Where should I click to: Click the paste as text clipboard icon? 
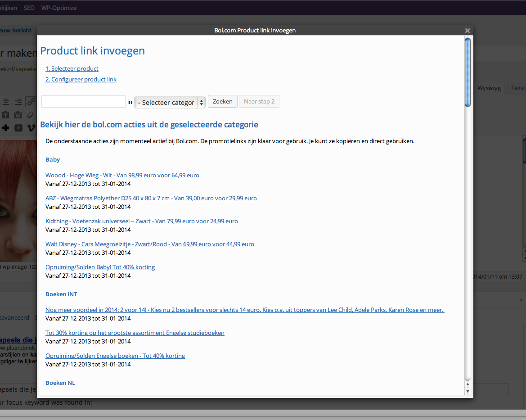tap(5, 115)
